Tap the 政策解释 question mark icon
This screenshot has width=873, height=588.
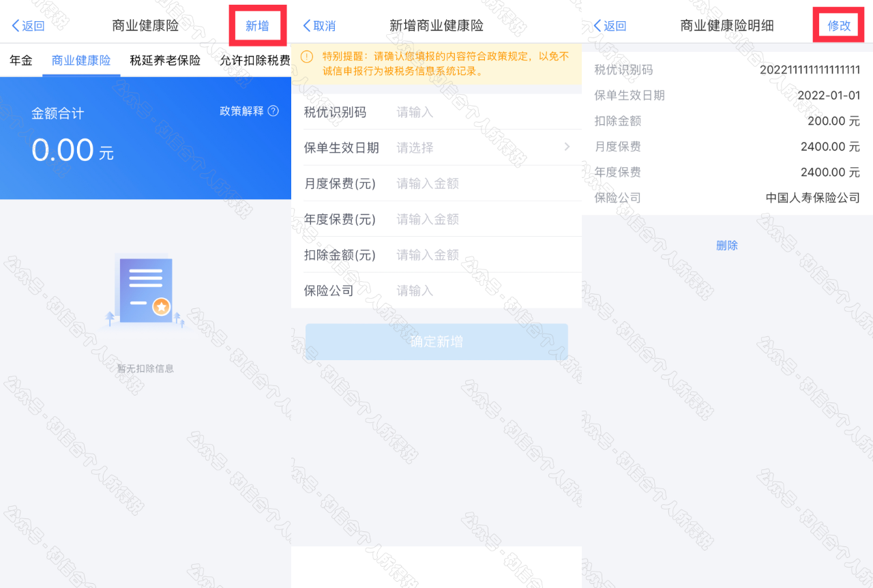click(x=273, y=111)
